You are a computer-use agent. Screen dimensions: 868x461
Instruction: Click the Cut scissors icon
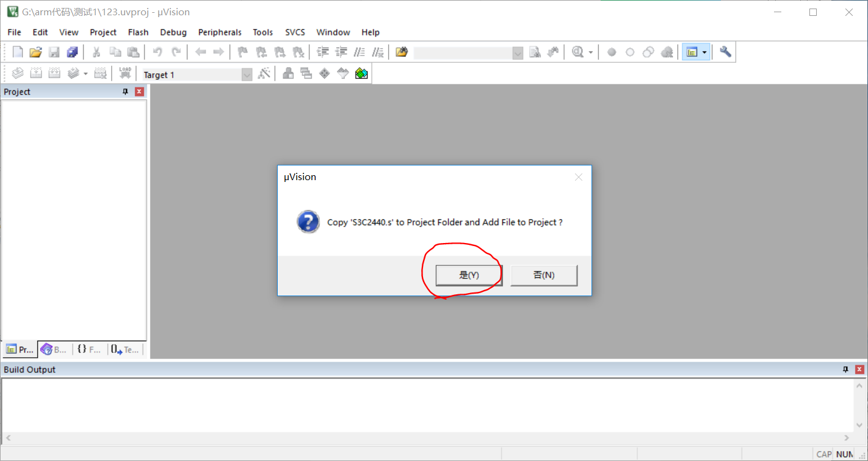[x=96, y=52]
